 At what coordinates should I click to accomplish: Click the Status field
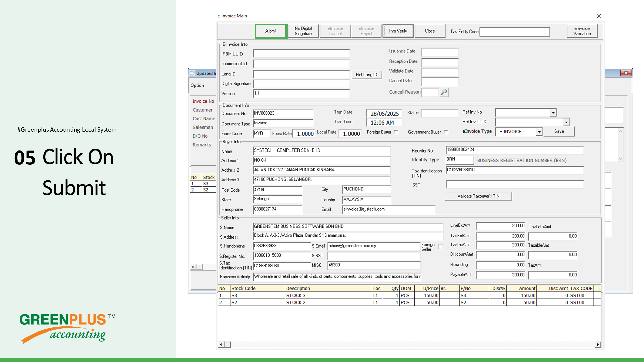point(439,113)
